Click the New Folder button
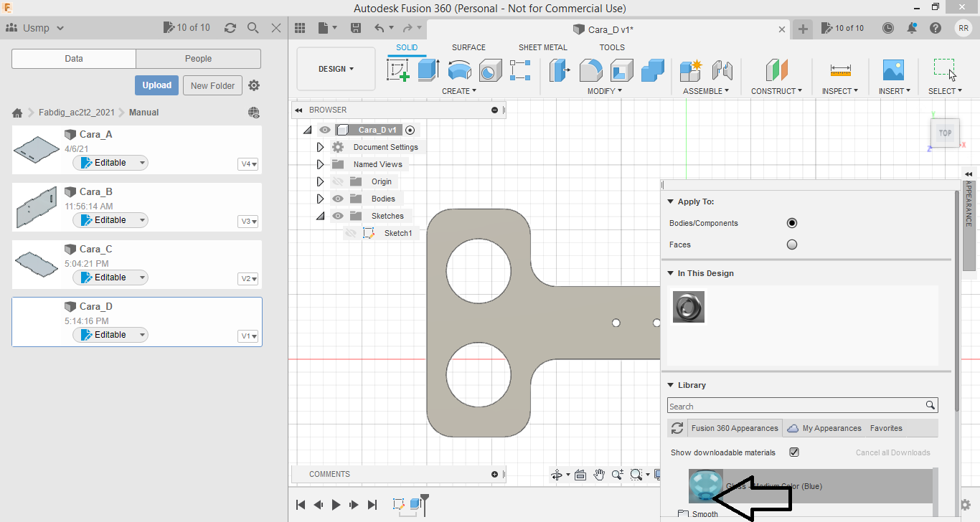This screenshot has height=522, width=980. [x=213, y=85]
